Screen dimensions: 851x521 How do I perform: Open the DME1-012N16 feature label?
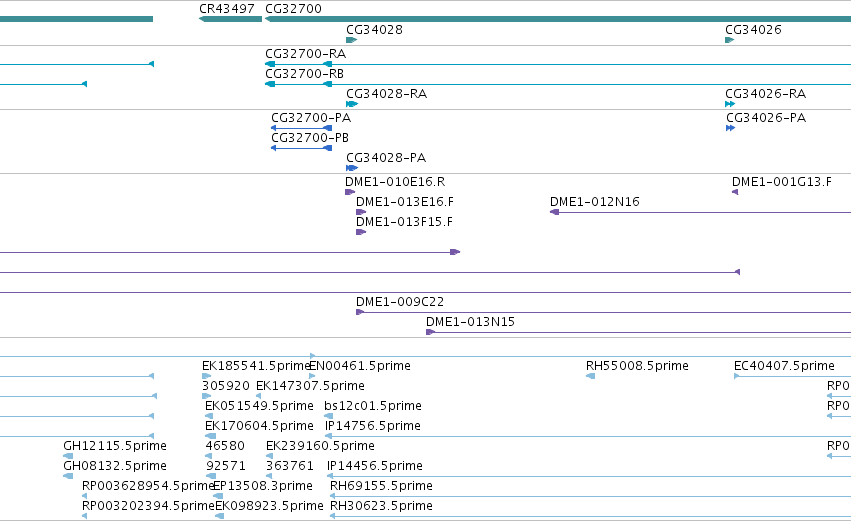tap(595, 202)
